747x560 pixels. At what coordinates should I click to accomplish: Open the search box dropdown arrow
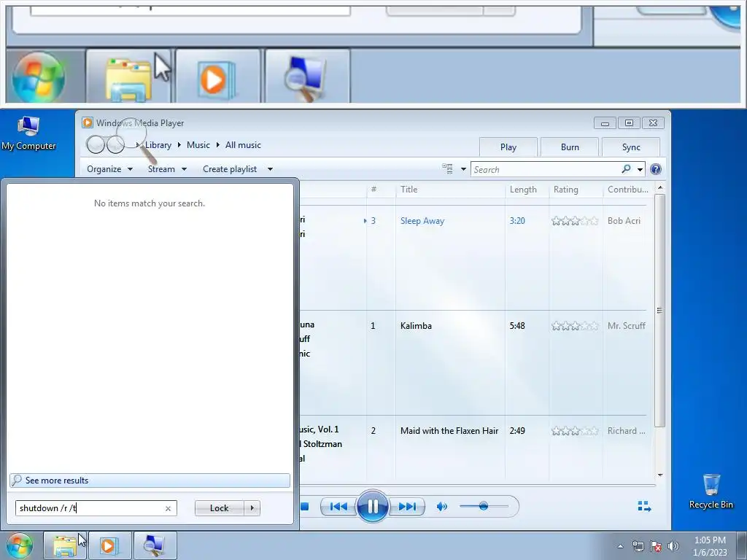tap(640, 169)
